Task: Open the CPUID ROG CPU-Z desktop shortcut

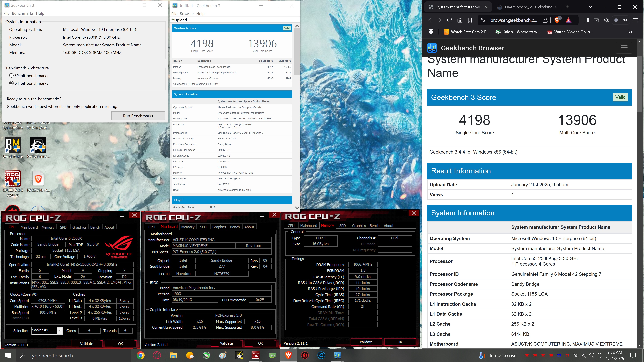Action: pyautogui.click(x=13, y=184)
